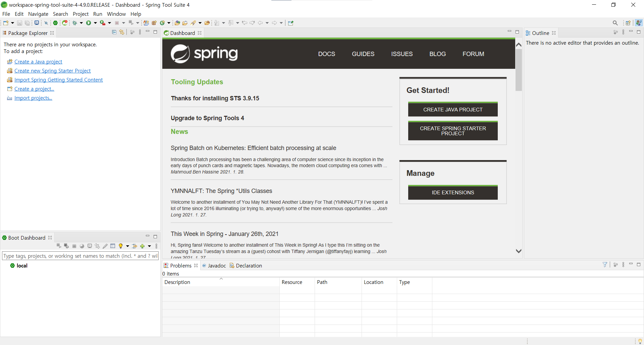Screen dimensions: 644x345
Task: Click the Run Last Tool icon
Action: [103, 23]
